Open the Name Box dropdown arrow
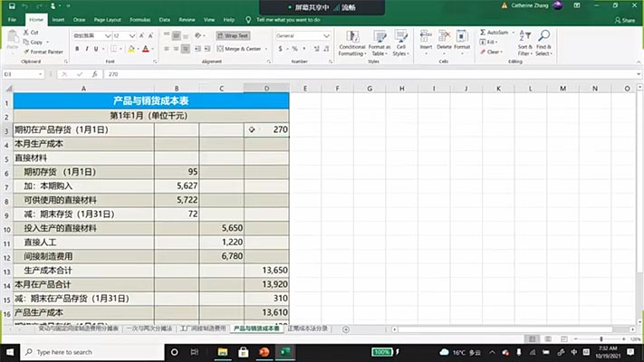This screenshot has height=362, width=644. [40, 74]
